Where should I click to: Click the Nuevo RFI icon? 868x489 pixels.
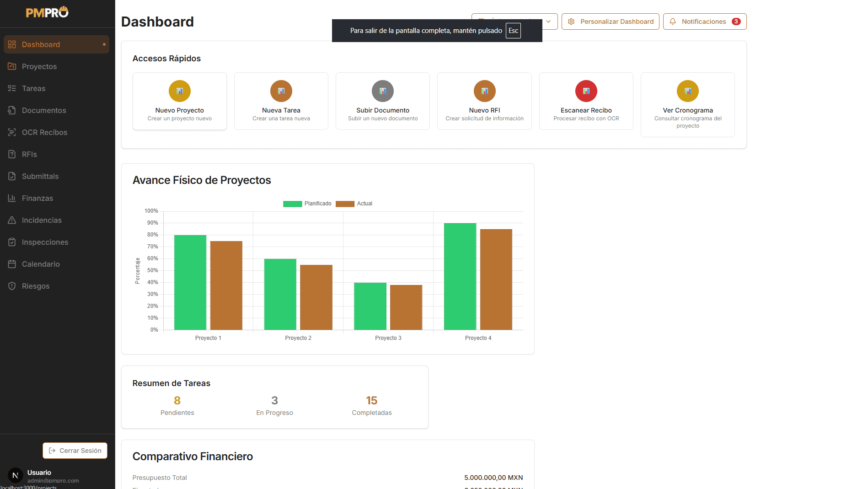484,91
